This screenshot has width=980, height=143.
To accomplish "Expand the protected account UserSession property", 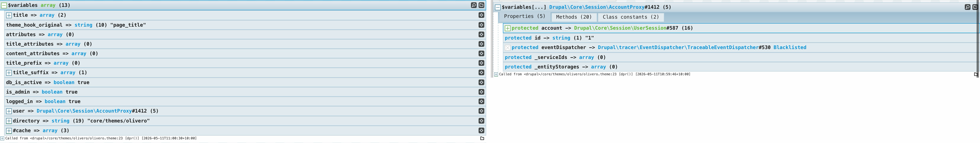I will (508, 28).
